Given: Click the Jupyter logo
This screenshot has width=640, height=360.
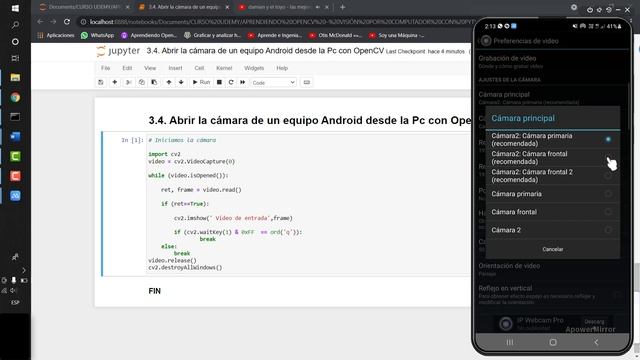Looking at the screenshot, I should pyautogui.click(x=118, y=51).
